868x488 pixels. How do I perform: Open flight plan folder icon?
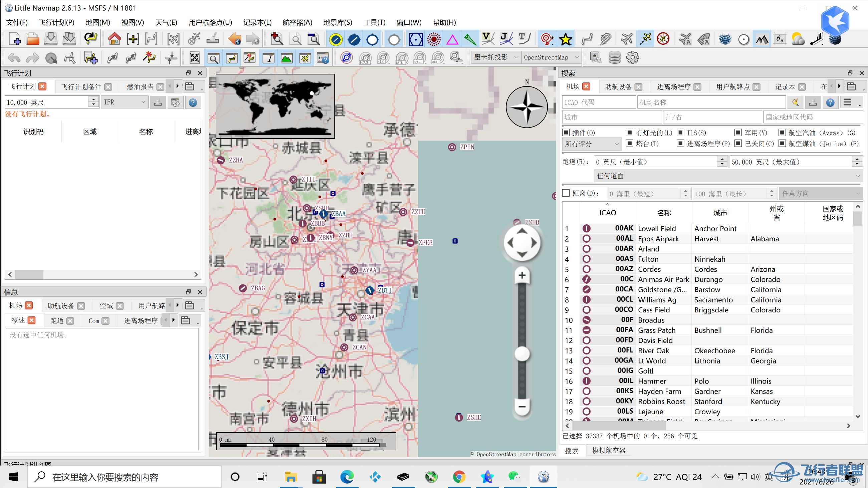(x=32, y=39)
